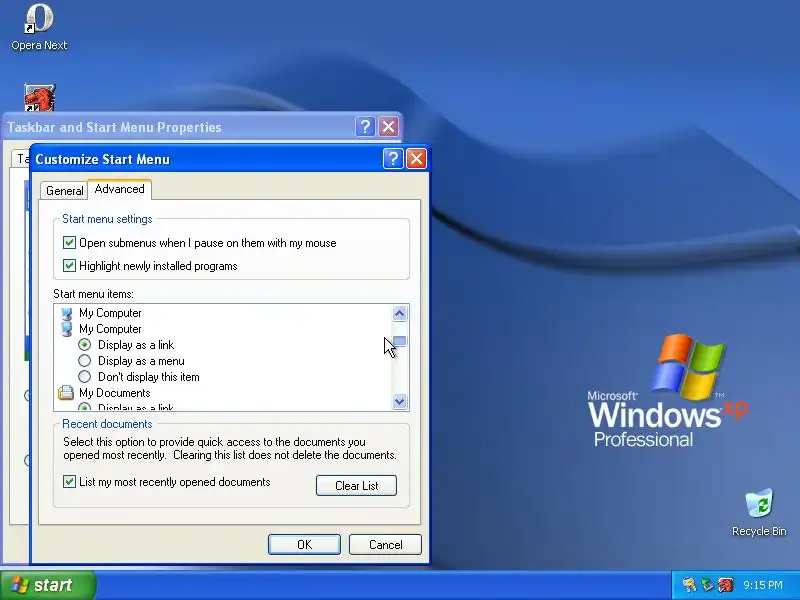This screenshot has height=600, width=800.
Task: Open the Start menu button
Action: (48, 585)
